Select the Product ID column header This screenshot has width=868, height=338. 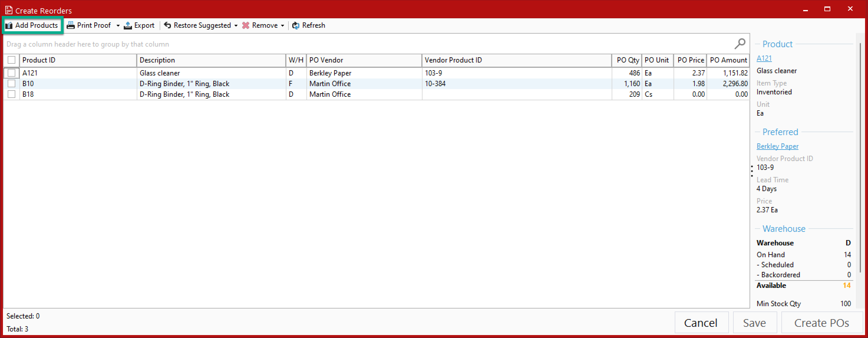tap(39, 60)
